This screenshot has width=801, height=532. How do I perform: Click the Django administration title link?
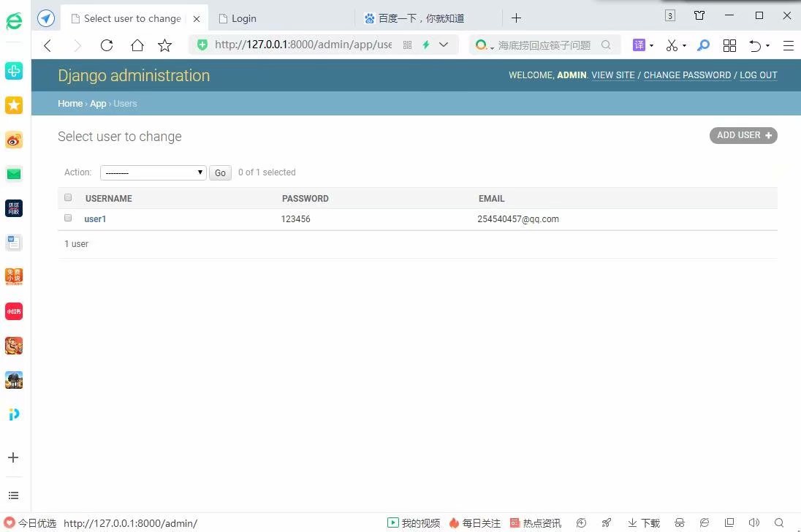click(x=134, y=75)
